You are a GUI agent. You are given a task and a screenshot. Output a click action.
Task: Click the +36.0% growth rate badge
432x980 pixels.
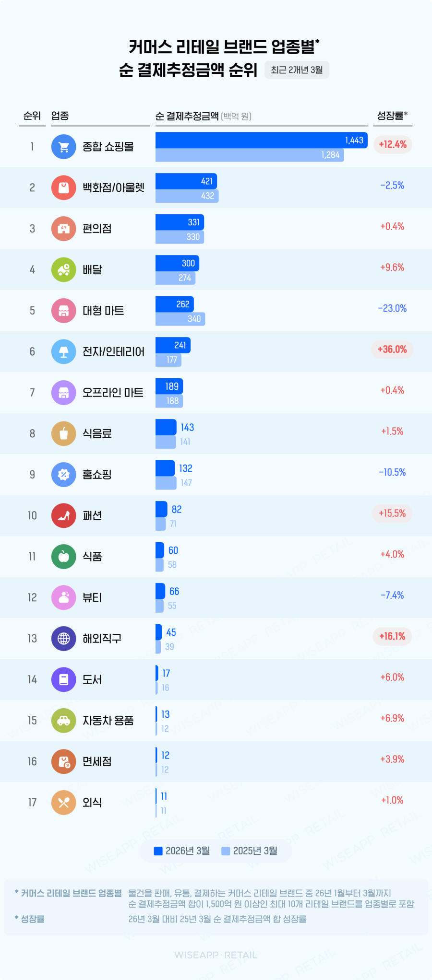[392, 350]
